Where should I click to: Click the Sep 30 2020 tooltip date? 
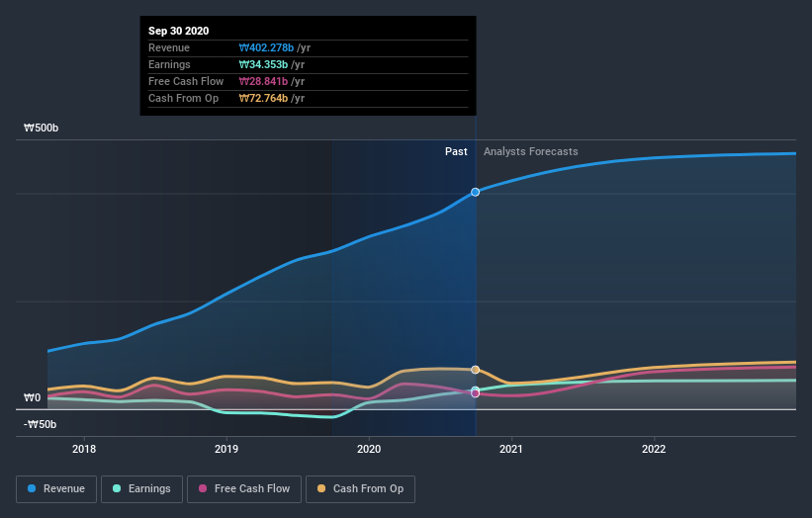179,31
